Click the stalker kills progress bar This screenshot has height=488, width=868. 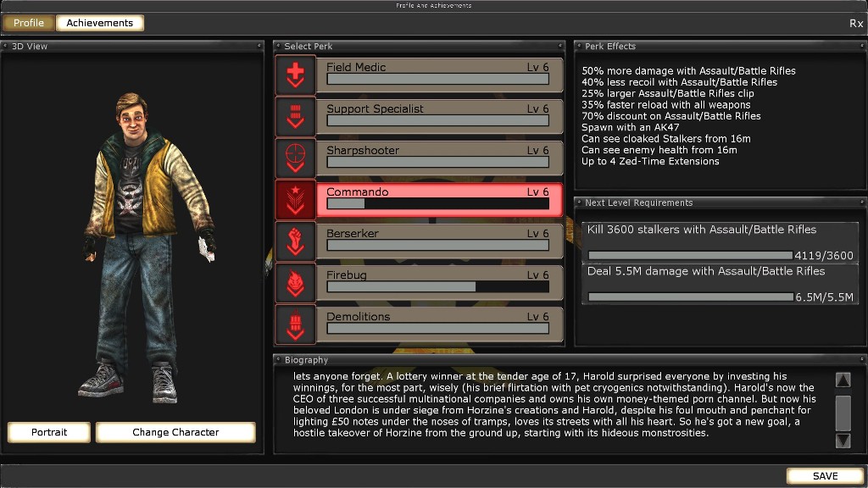point(690,255)
